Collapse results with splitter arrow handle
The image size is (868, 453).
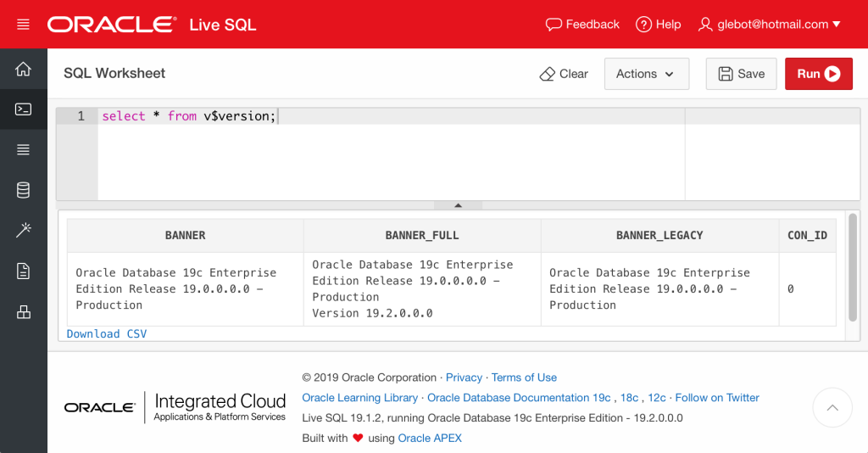pos(458,205)
